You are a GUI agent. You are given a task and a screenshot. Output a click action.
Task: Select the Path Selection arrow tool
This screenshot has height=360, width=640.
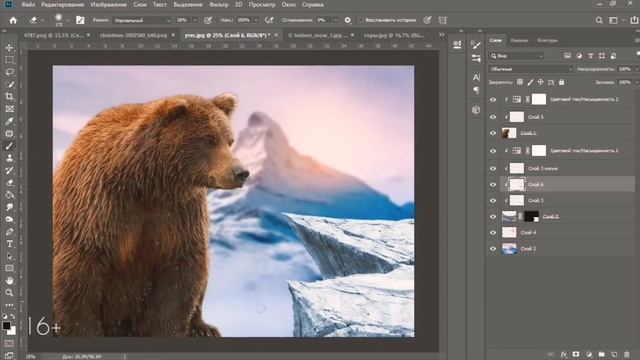[x=9, y=256]
